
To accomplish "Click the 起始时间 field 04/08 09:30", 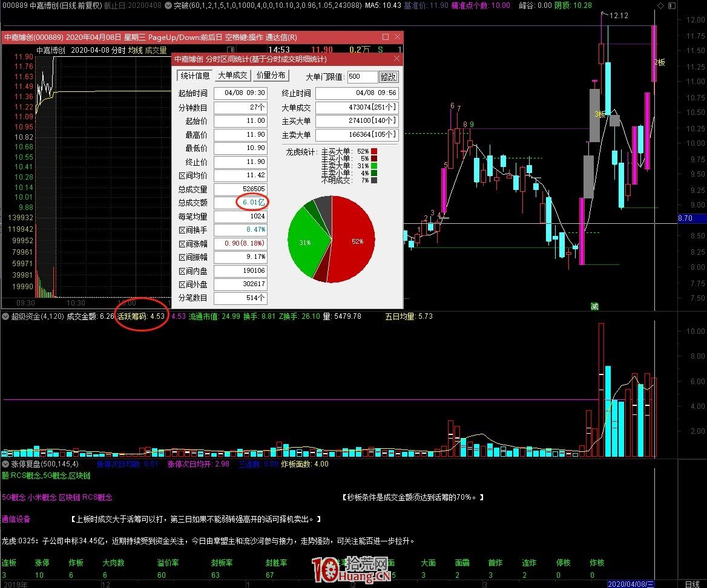I will point(240,93).
